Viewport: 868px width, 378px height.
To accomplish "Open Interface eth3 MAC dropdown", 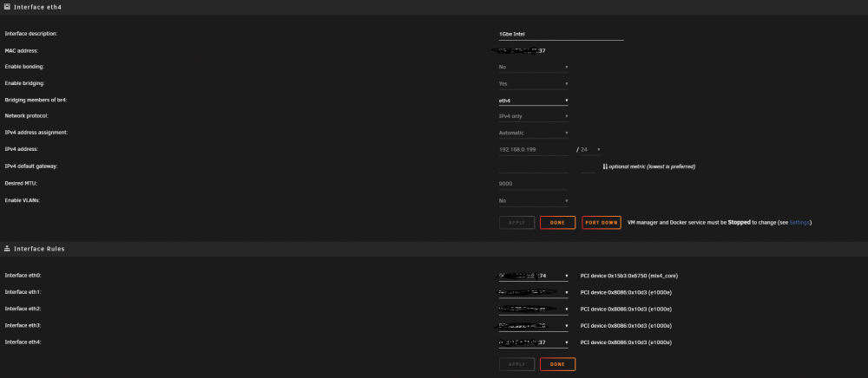I will (x=534, y=326).
